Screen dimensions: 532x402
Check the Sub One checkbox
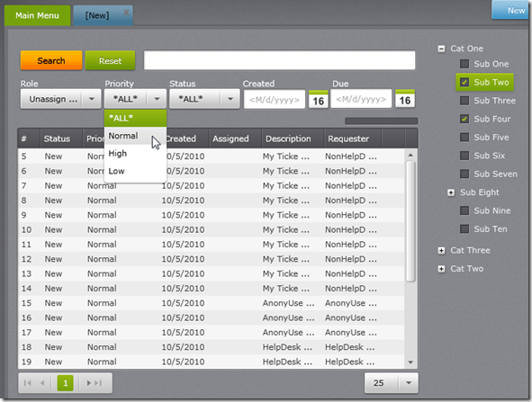tap(464, 64)
